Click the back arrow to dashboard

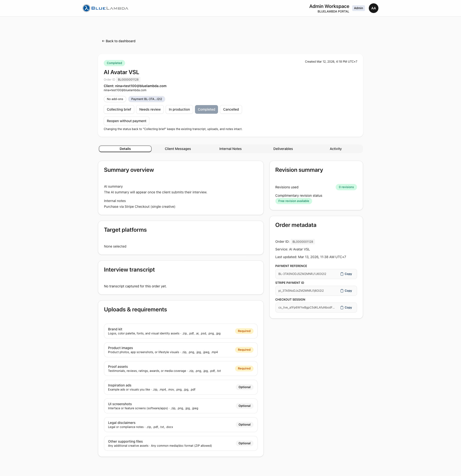[103, 41]
